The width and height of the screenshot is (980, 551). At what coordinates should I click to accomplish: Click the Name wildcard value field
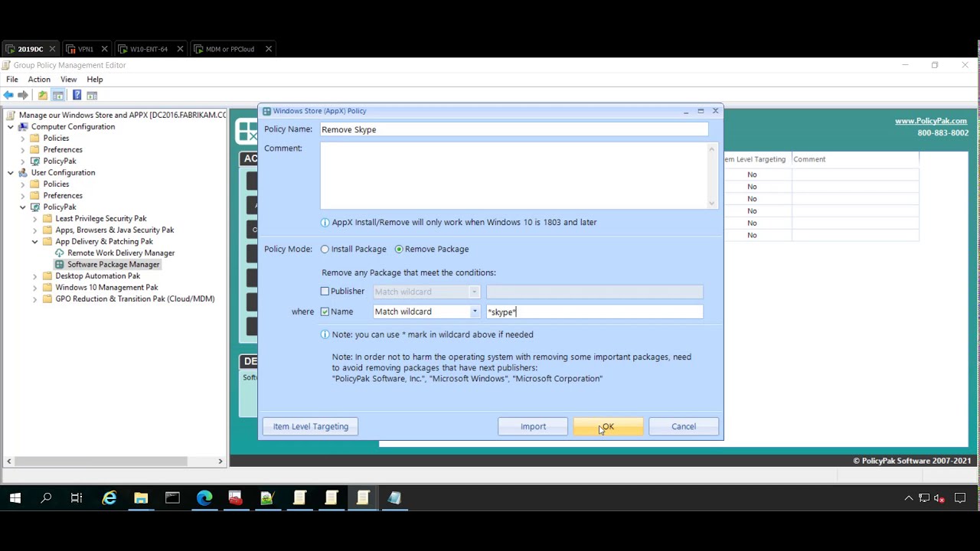pos(594,311)
